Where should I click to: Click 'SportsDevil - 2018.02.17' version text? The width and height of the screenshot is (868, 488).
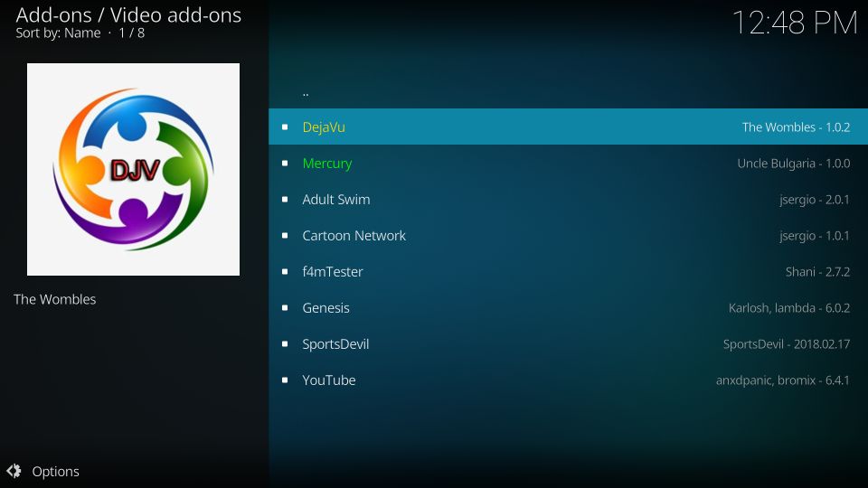[x=787, y=344]
